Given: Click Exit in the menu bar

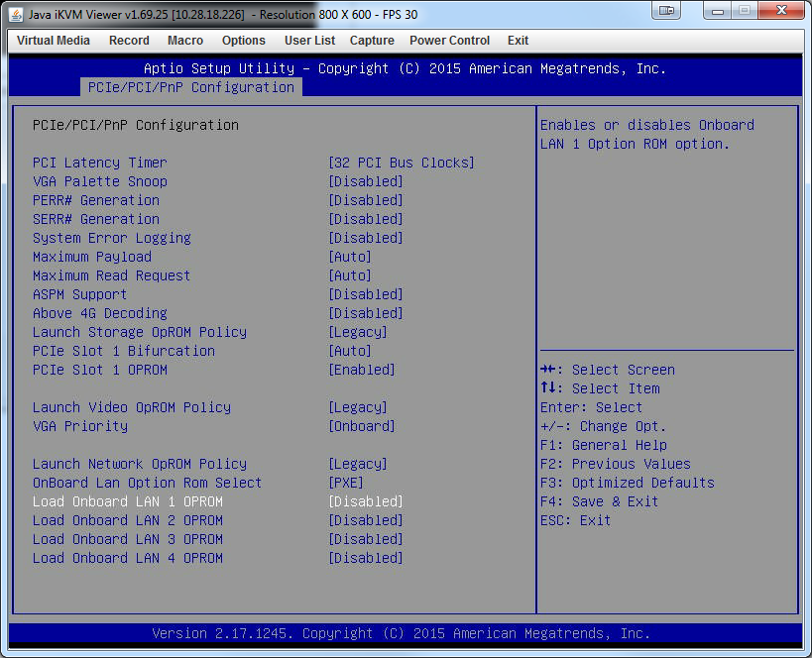Looking at the screenshot, I should pyautogui.click(x=518, y=41).
